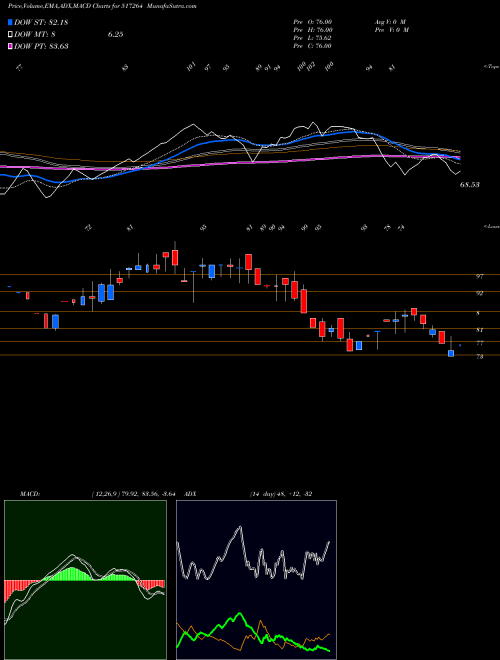Click the 77 price axis label
This screenshot has width=500, height=660.
pyautogui.click(x=479, y=343)
